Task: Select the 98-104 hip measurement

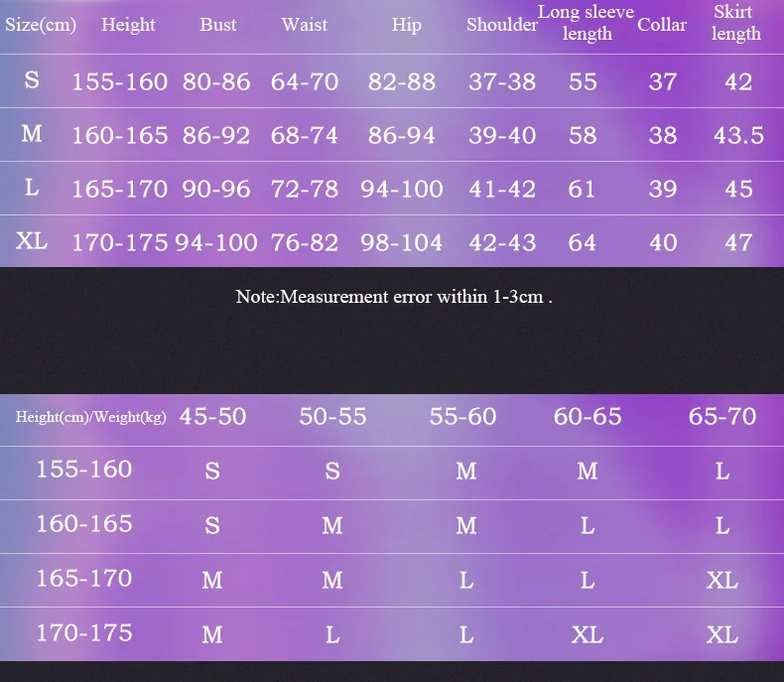Action: click(x=401, y=242)
